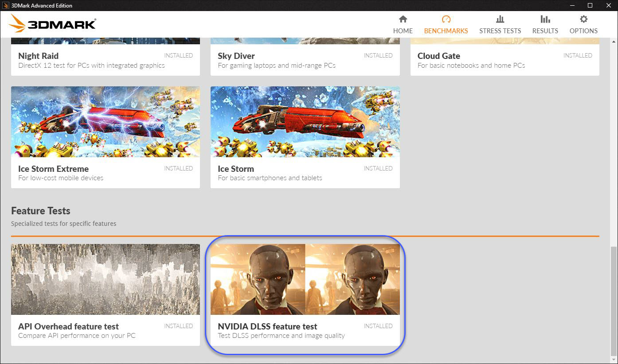Click "For basic smartphones and tablets" description
The height and width of the screenshot is (364, 618).
click(270, 178)
